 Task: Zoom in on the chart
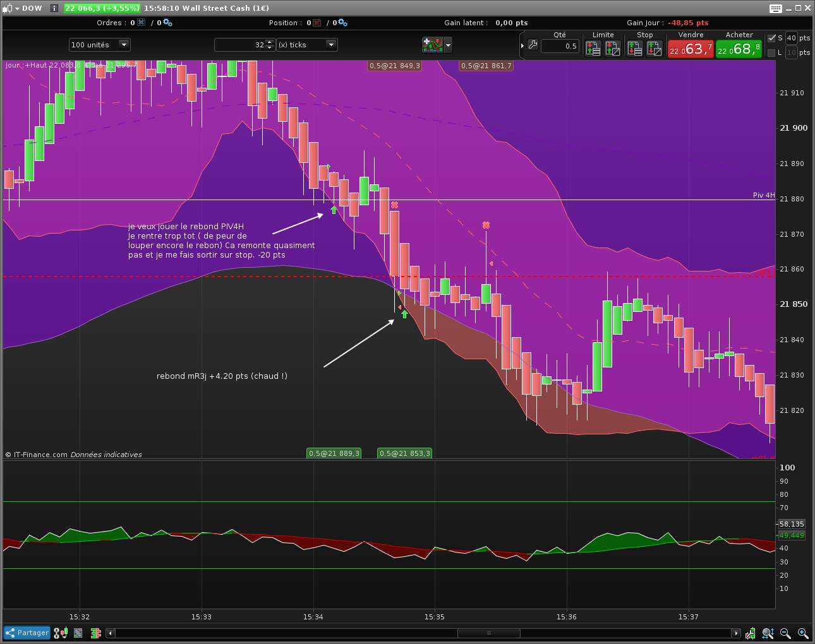tap(803, 633)
